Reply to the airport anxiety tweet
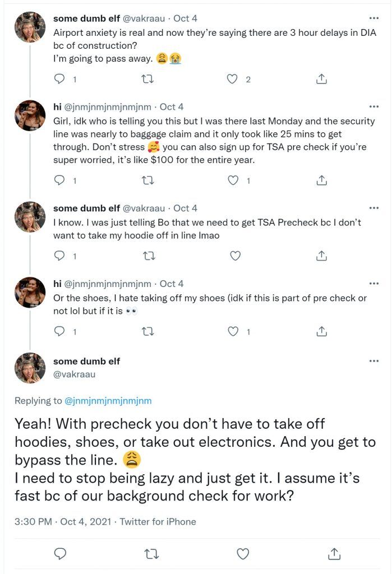 click(59, 78)
